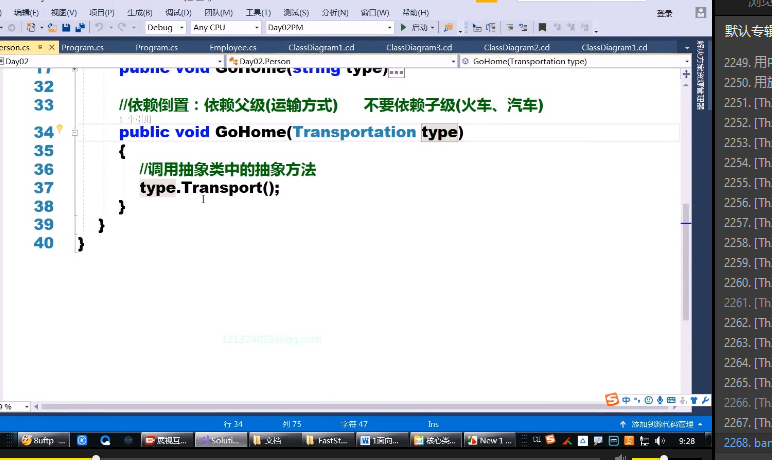Click the Sogou skin shirt icon
Viewport: 772px width, 460px height.
click(x=694, y=400)
